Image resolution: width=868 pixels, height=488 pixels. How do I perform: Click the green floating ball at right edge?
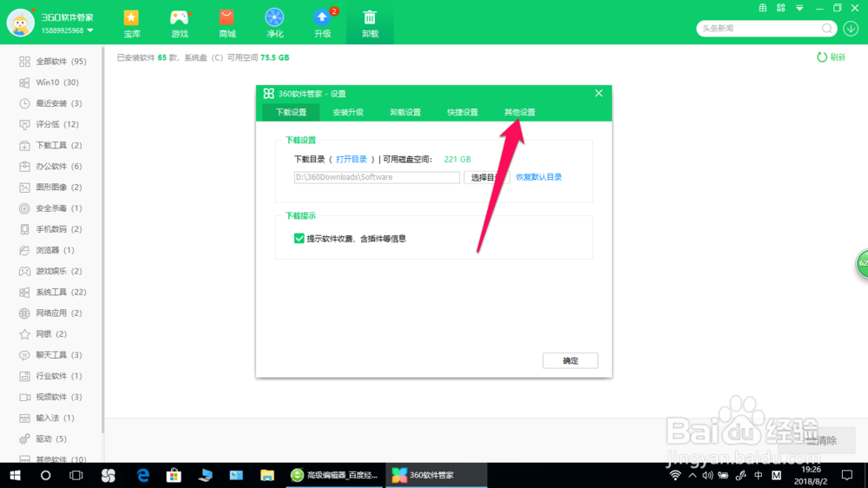[863, 264]
